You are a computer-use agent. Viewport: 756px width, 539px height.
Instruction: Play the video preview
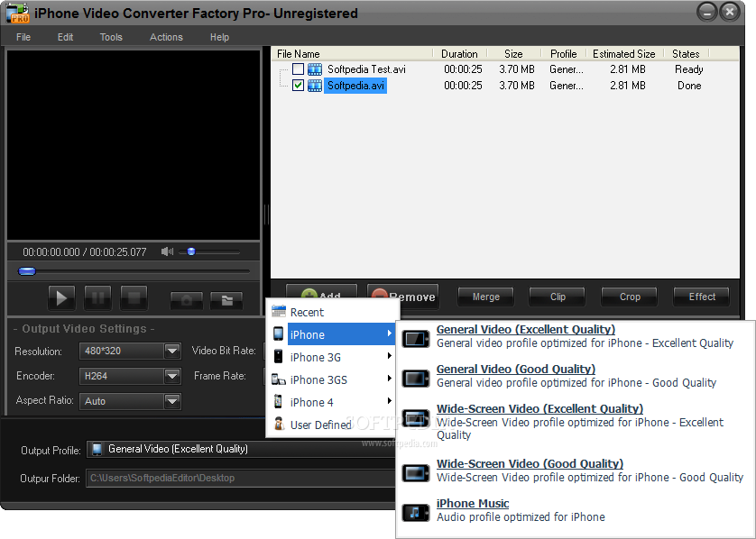coord(61,298)
